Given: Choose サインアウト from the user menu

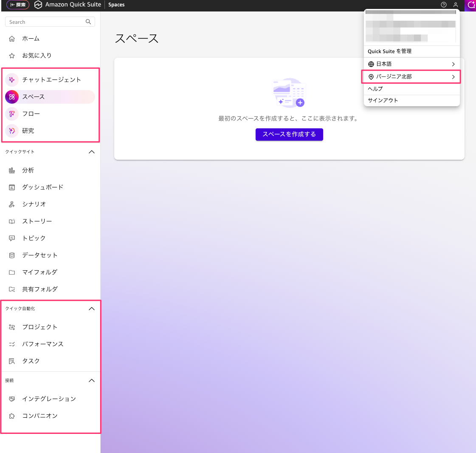Looking at the screenshot, I should (383, 100).
